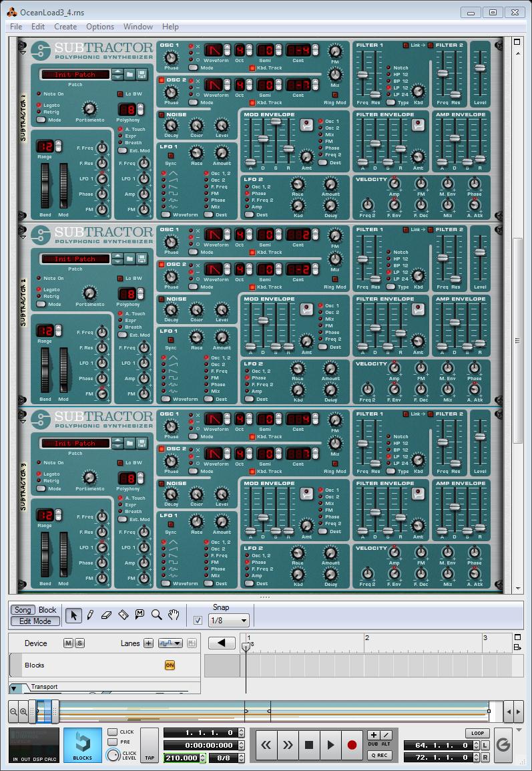Viewport: 532px width, 771px height.
Task: Collapse the Transport track triangle
Action: [x=14, y=688]
